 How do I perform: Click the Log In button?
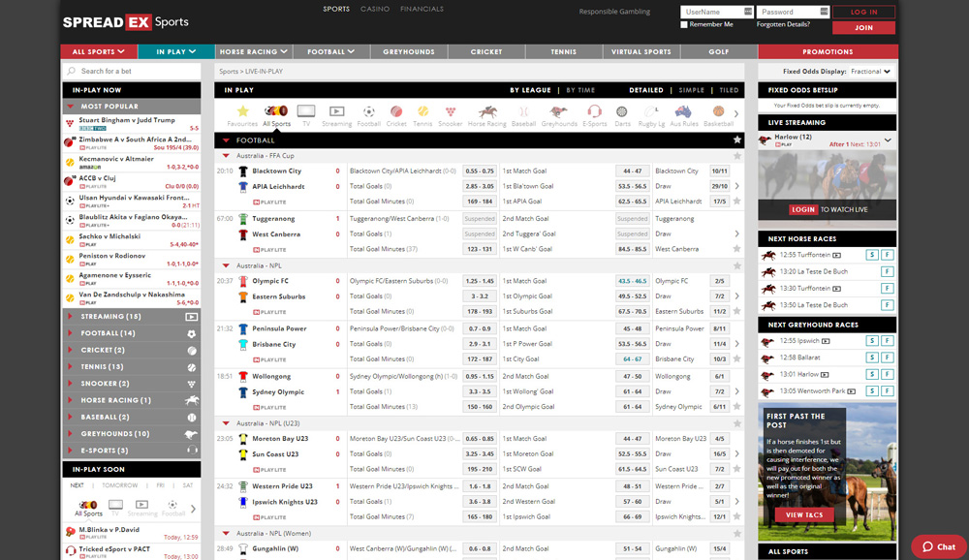pyautogui.click(x=864, y=12)
